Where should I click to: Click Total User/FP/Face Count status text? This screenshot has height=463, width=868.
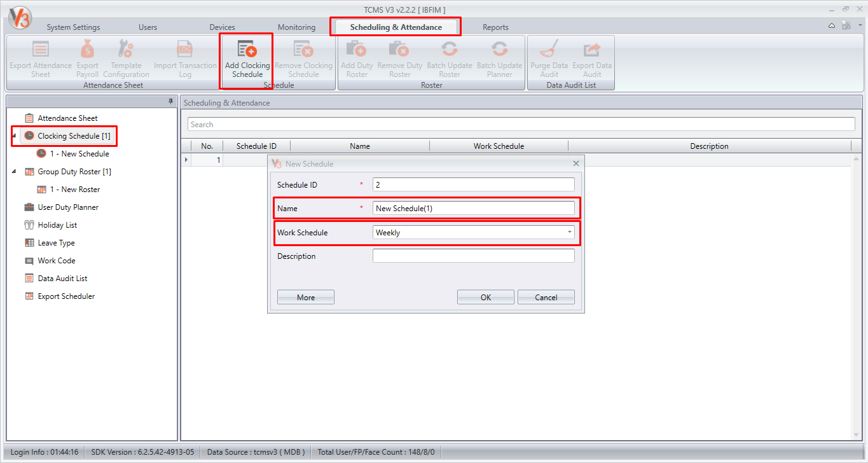376,452
